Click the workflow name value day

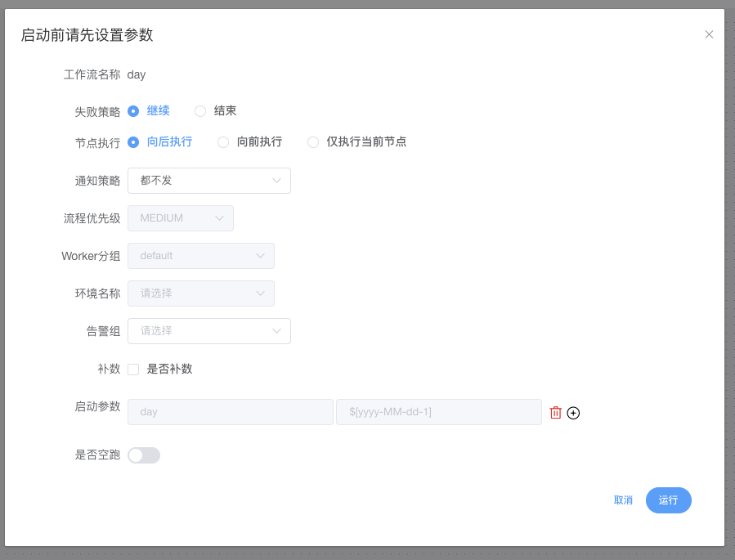pos(137,75)
